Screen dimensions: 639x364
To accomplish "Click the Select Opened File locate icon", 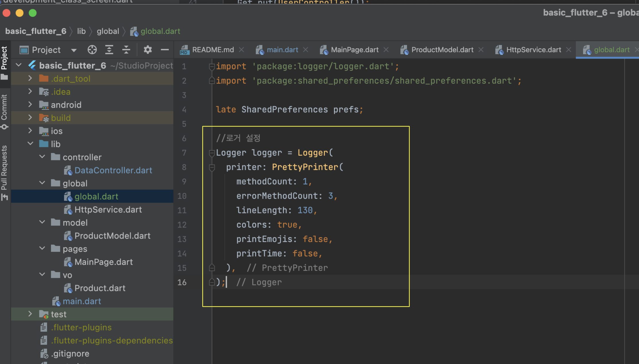I will (92, 50).
